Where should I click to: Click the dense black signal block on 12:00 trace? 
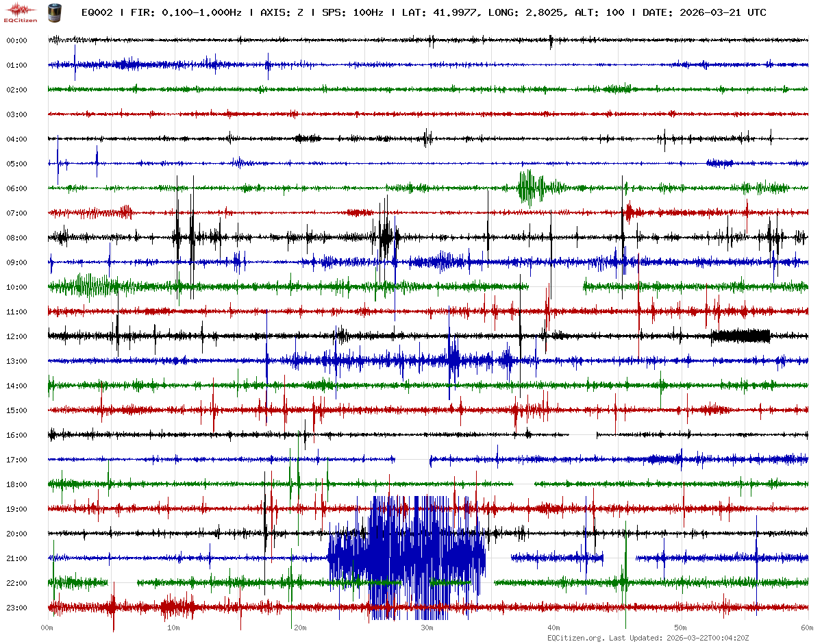click(x=740, y=336)
